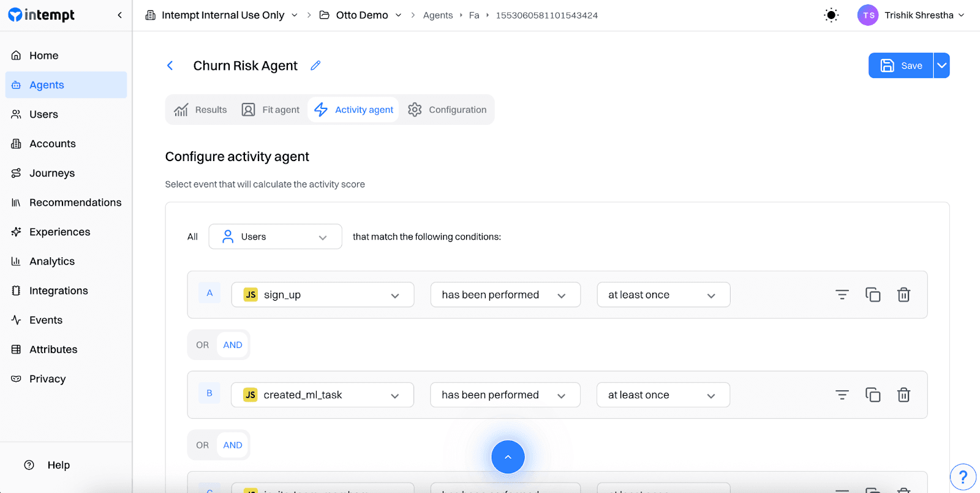Add a filter to condition A

click(842, 295)
